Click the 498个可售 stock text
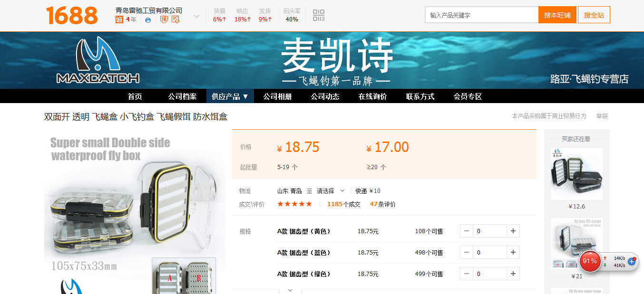644x294 pixels. tap(429, 253)
